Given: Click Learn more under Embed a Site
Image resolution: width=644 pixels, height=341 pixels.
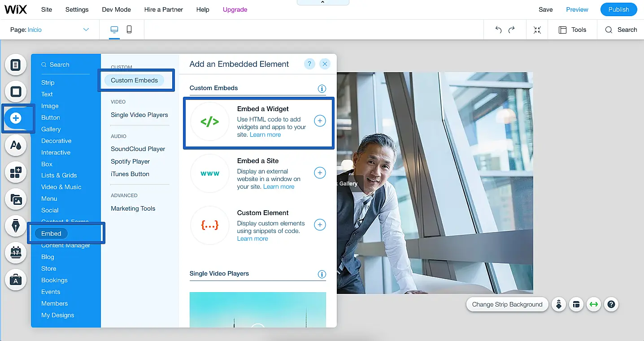Looking at the screenshot, I should coord(279,186).
